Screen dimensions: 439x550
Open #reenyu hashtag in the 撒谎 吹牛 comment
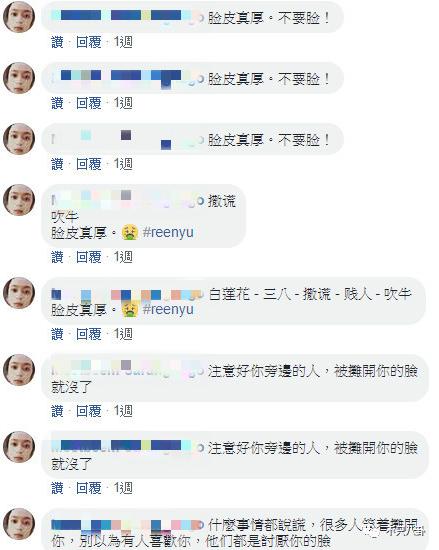point(168,232)
